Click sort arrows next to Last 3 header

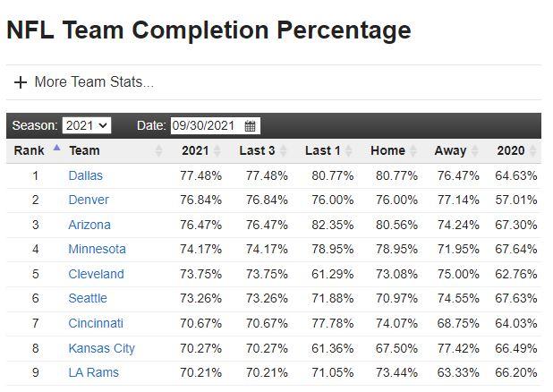284,151
